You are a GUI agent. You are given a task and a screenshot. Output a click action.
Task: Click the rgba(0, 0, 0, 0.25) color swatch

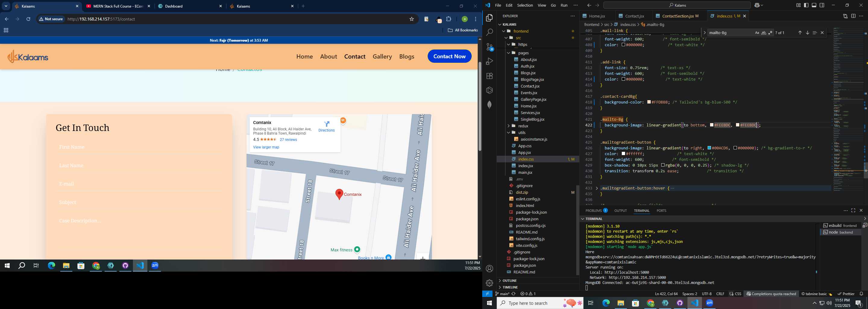pyautogui.click(x=663, y=165)
